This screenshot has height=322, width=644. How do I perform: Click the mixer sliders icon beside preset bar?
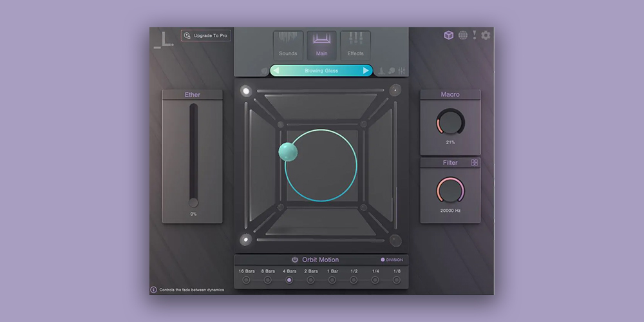[402, 71]
